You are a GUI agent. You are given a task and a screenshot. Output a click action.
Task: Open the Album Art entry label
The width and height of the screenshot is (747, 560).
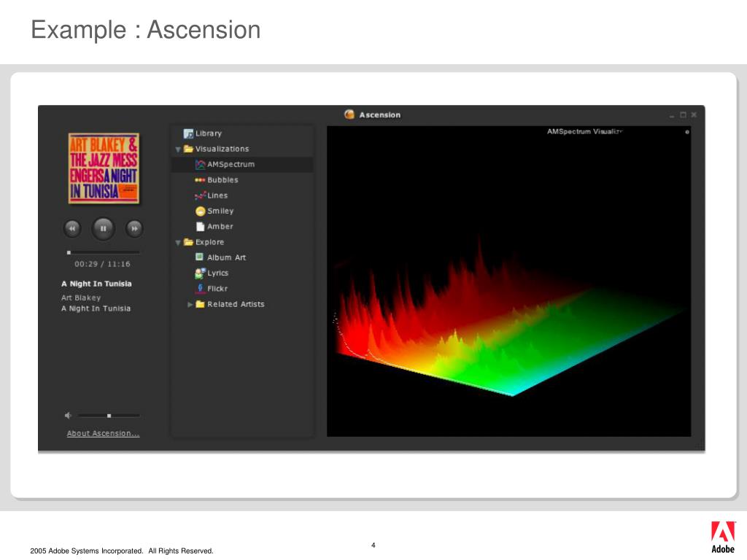(226, 257)
